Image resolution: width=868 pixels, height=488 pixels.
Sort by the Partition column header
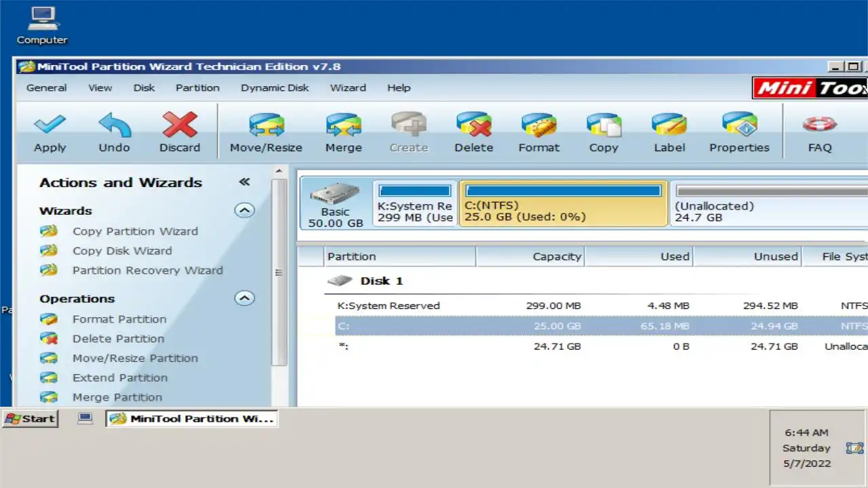[x=400, y=256]
